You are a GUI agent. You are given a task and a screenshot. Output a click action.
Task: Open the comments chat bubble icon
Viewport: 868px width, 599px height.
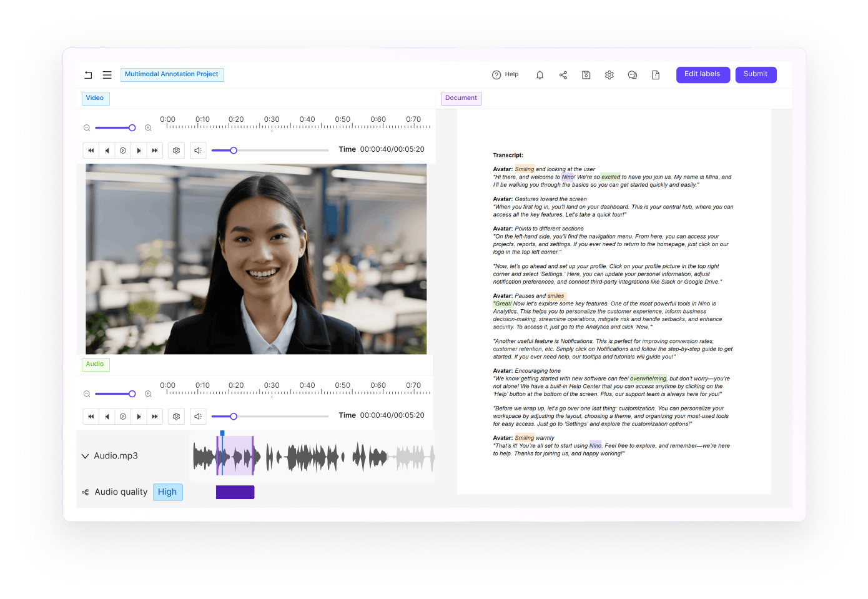633,75
